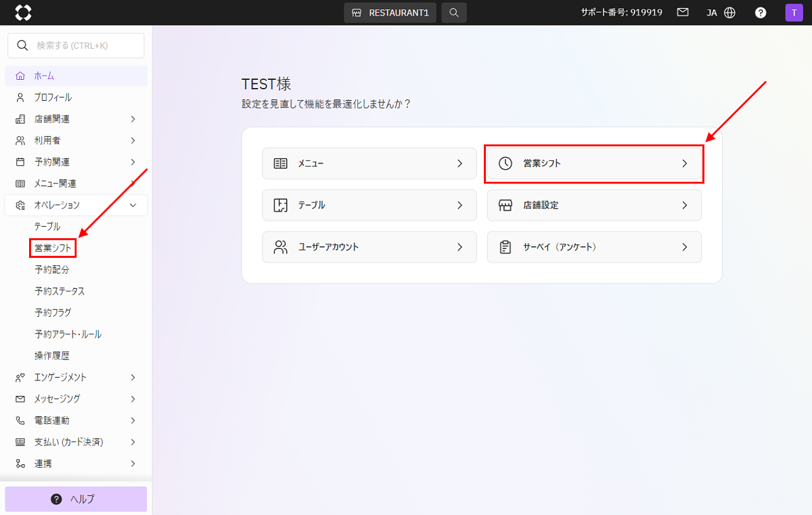Click the globe language icon

(x=729, y=13)
